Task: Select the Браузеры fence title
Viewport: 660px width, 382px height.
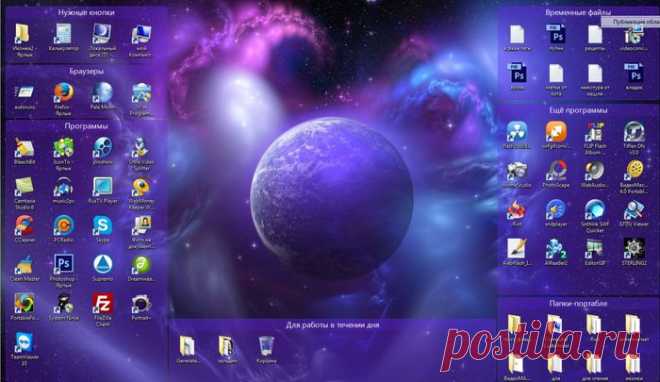Action: point(86,72)
